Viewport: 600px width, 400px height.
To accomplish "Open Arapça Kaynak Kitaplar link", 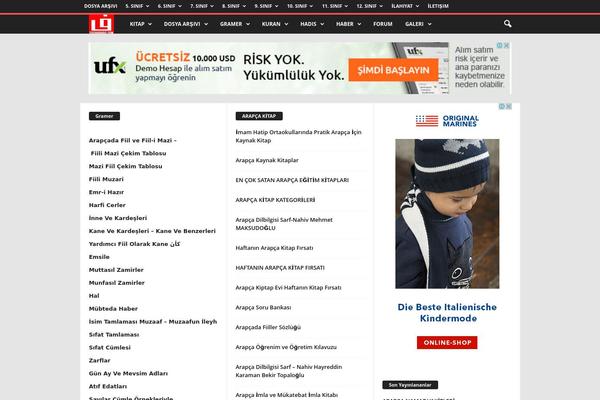I will [x=267, y=160].
